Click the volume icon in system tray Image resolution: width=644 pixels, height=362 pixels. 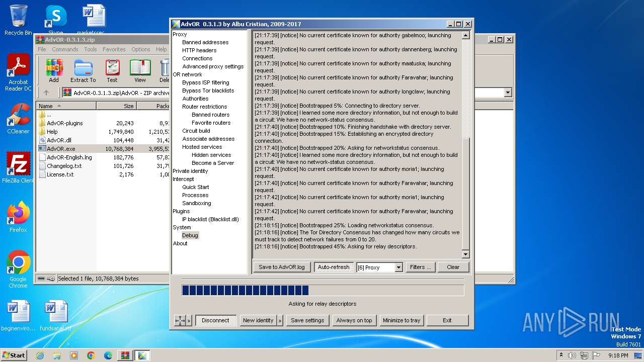click(572, 355)
